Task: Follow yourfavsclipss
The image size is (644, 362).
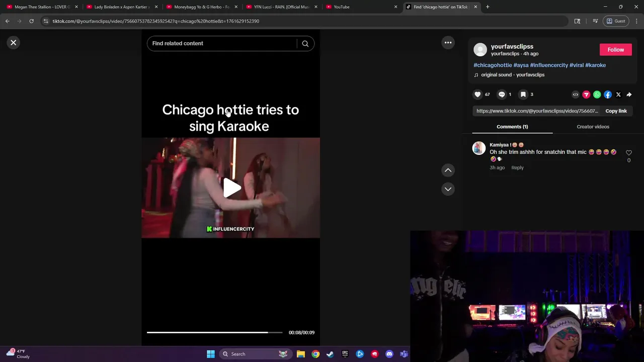Action: (615, 50)
